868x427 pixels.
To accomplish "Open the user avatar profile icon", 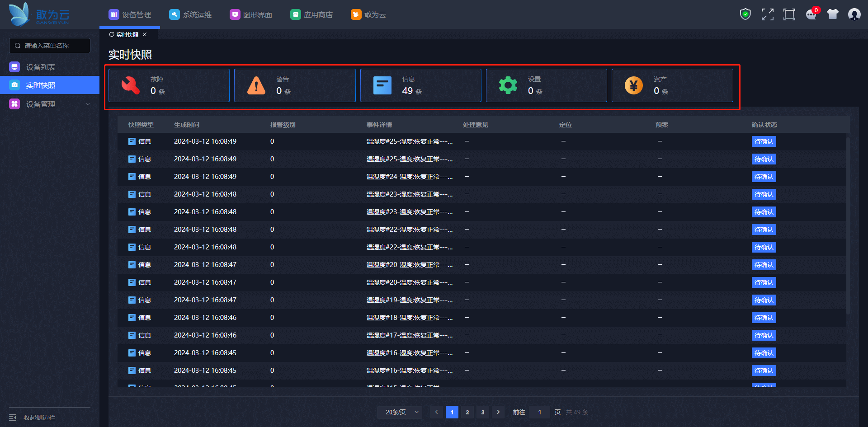I will click(x=854, y=14).
